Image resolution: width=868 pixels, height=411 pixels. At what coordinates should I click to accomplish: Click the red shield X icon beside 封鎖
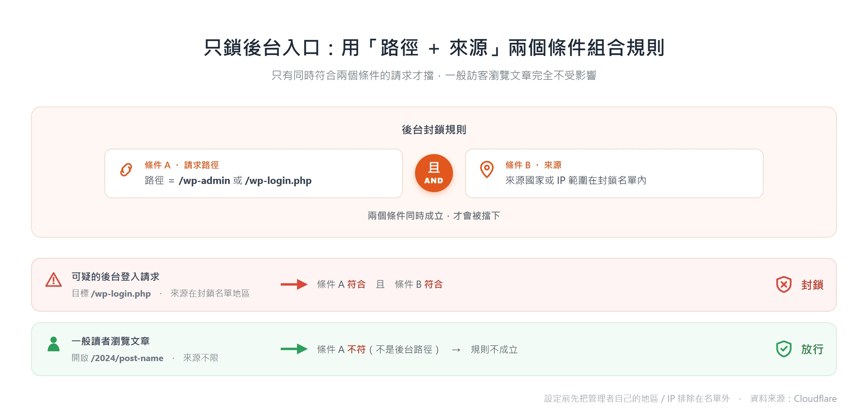pos(784,284)
